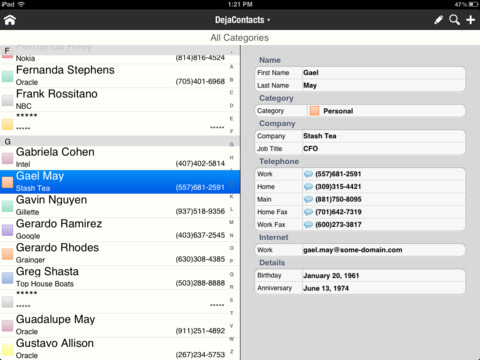Tap message bubble for Home (309)315-4421
The image size is (480, 360).
(308, 187)
